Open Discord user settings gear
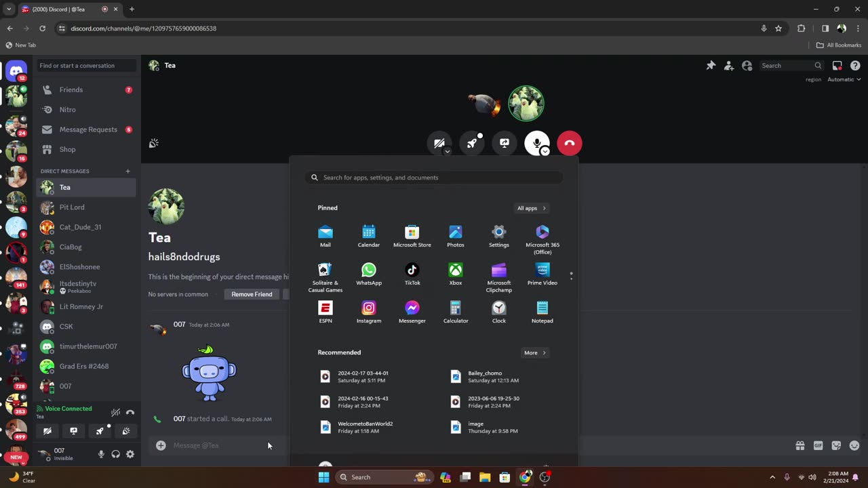Image resolution: width=868 pixels, height=488 pixels. coord(130,454)
